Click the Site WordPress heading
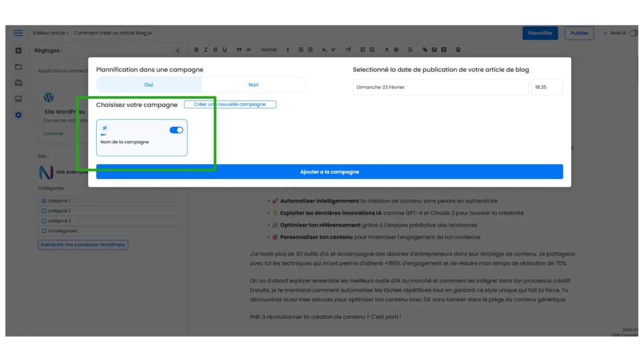The image size is (644, 362). [65, 112]
